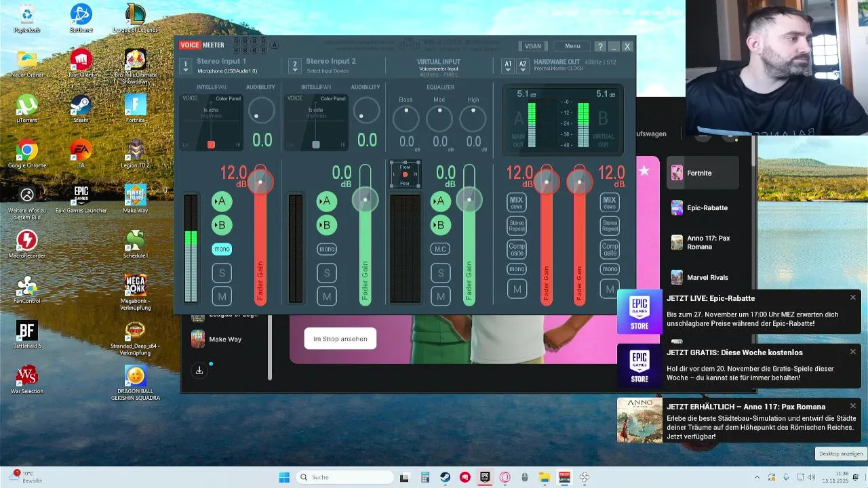Select Epic-Rabatte in launcher sidebar
The width and height of the screenshot is (868, 488).
pyautogui.click(x=702, y=207)
